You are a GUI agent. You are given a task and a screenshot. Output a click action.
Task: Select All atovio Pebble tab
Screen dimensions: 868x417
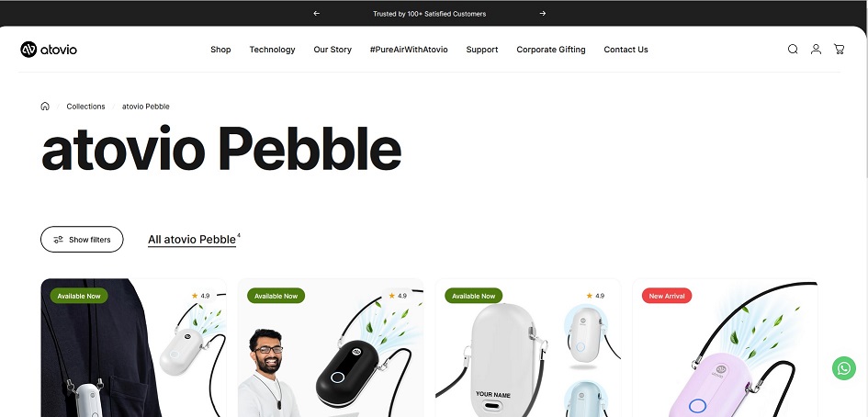coord(192,239)
